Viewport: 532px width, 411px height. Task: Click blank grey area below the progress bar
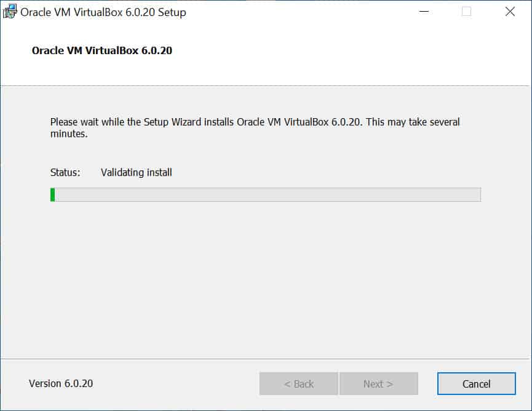[264, 277]
